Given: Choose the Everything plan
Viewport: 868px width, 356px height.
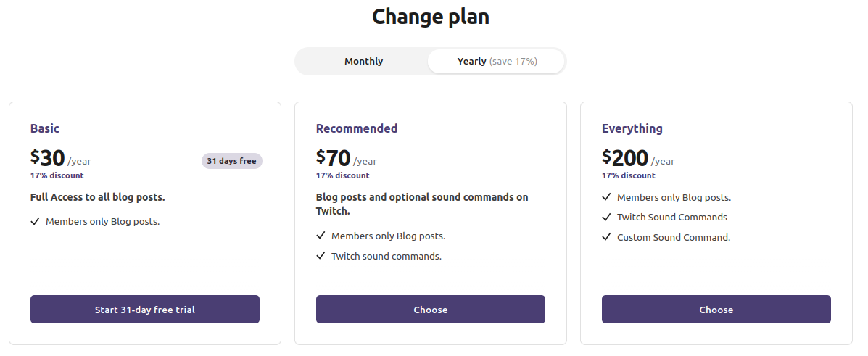Looking at the screenshot, I should coord(716,310).
